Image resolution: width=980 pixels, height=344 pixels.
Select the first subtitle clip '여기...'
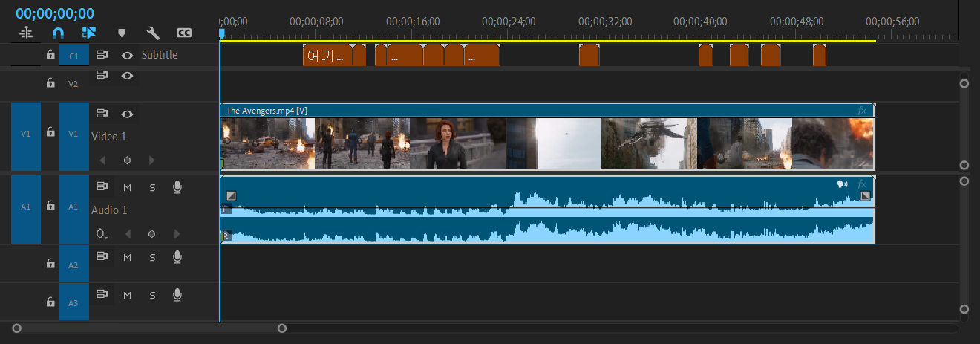(327, 55)
